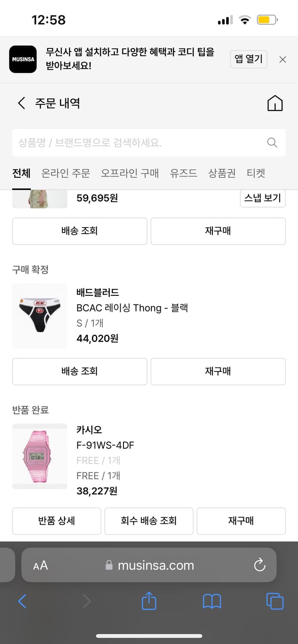
Task: Dismiss the app install banner
Action: [x=283, y=59]
